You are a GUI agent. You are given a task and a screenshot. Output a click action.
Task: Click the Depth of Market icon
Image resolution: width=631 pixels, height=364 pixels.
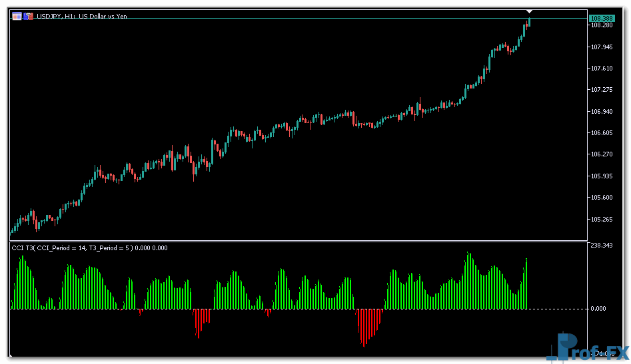click(x=29, y=16)
